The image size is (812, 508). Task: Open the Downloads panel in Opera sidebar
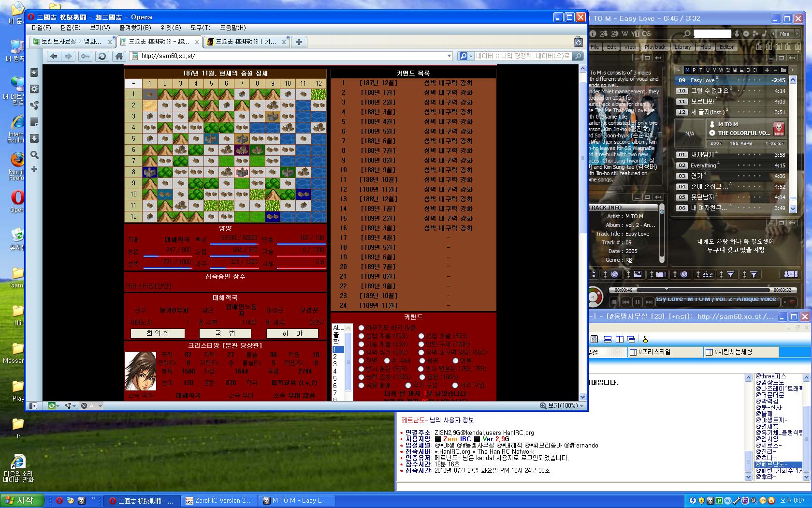tap(34, 138)
